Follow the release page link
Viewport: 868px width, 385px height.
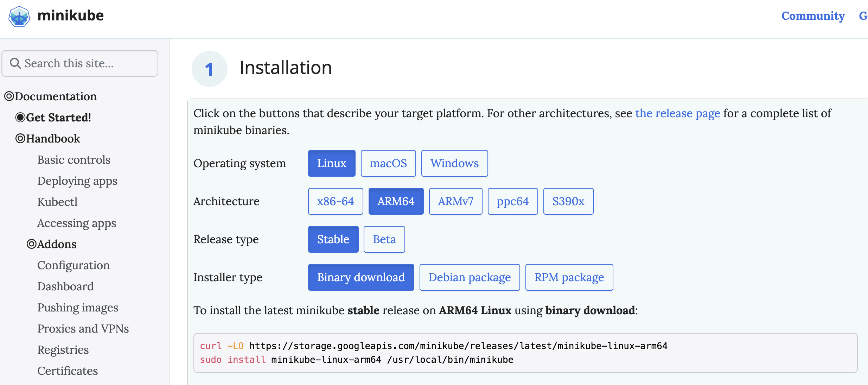point(677,113)
